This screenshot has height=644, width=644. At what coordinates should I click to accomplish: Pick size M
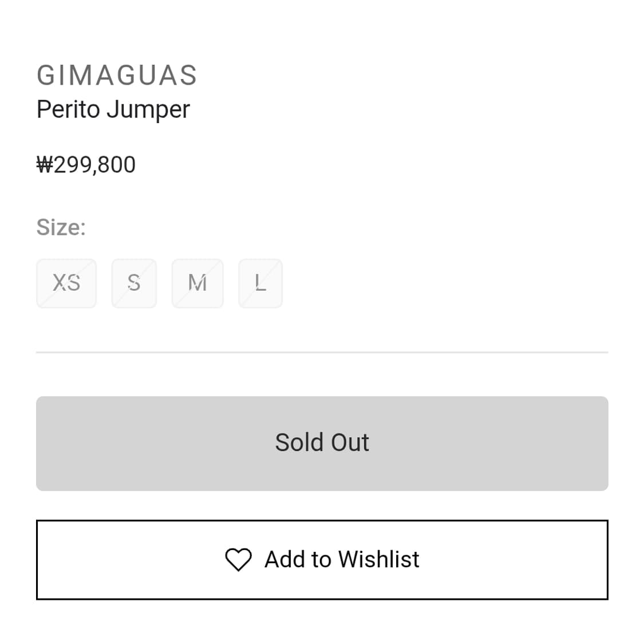(x=197, y=283)
